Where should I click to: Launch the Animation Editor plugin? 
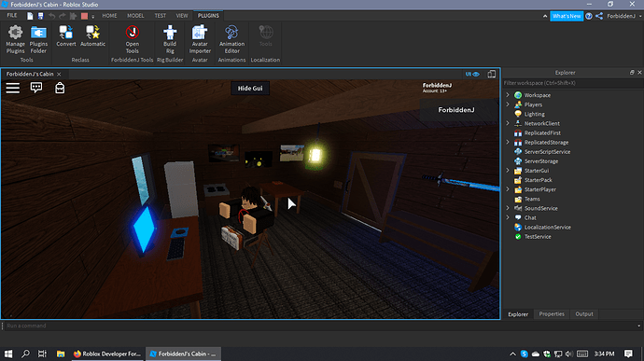(231, 39)
